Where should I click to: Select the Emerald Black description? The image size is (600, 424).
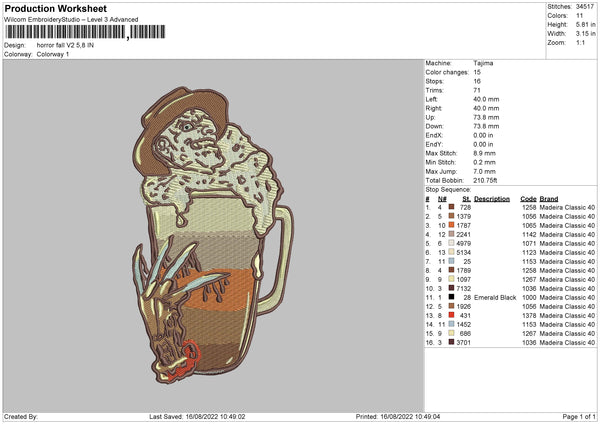495,297
